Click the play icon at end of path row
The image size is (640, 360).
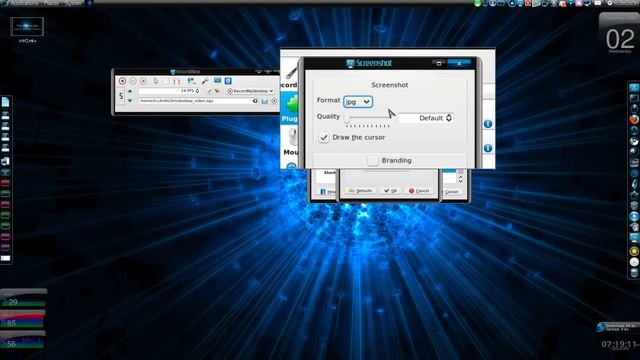(x=274, y=101)
